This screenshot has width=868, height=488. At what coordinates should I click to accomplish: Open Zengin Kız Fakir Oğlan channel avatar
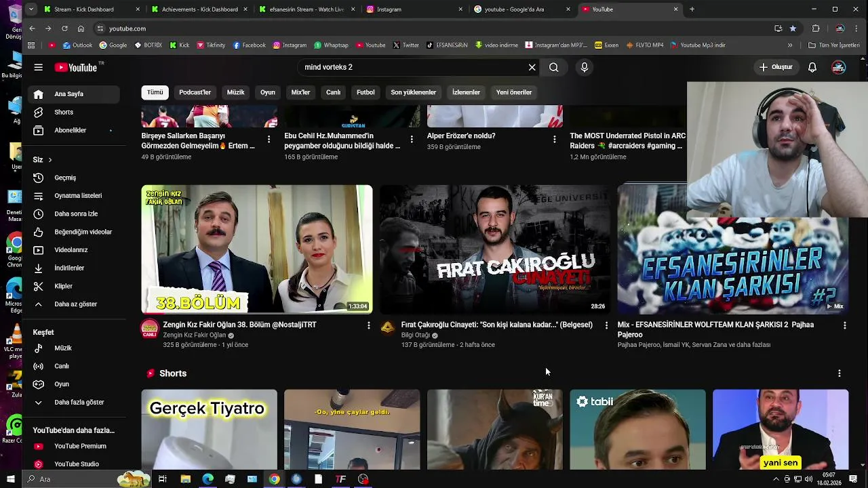(150, 329)
